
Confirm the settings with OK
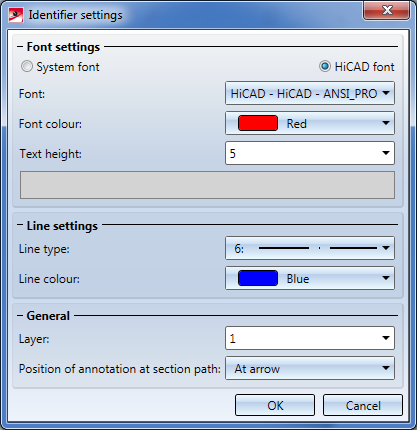[x=275, y=405]
